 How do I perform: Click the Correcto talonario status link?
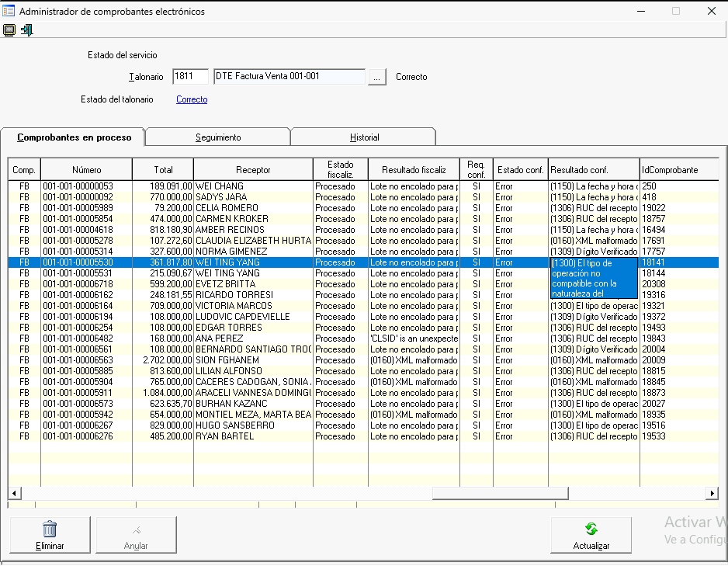(x=192, y=99)
